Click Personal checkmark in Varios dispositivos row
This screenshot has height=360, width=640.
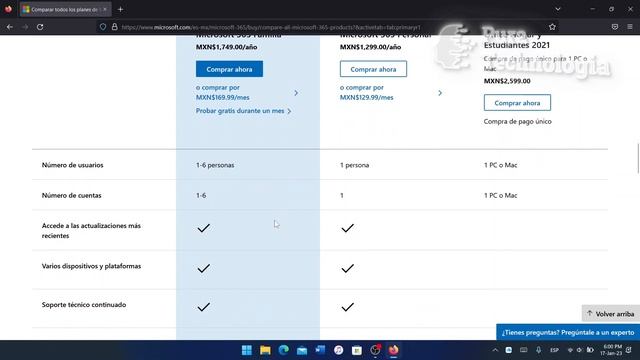tap(347, 268)
